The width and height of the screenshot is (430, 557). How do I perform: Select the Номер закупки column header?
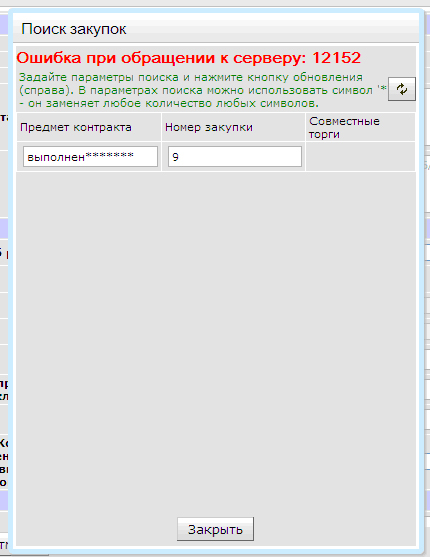coord(233,127)
